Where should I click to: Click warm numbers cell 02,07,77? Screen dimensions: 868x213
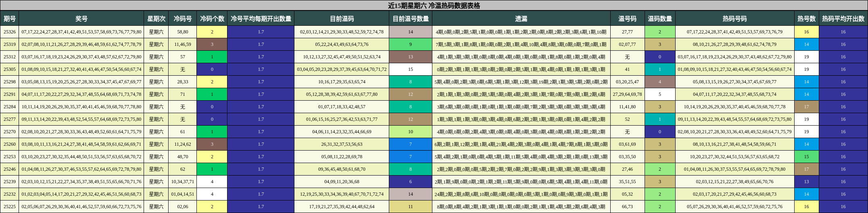point(627,44)
